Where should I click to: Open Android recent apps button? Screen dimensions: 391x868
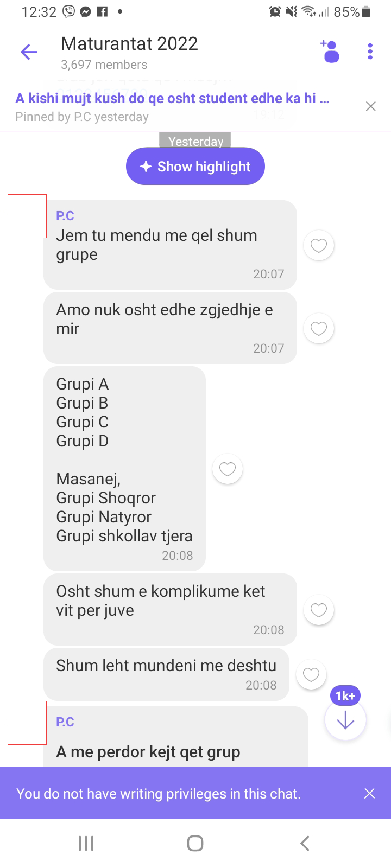[86, 843]
